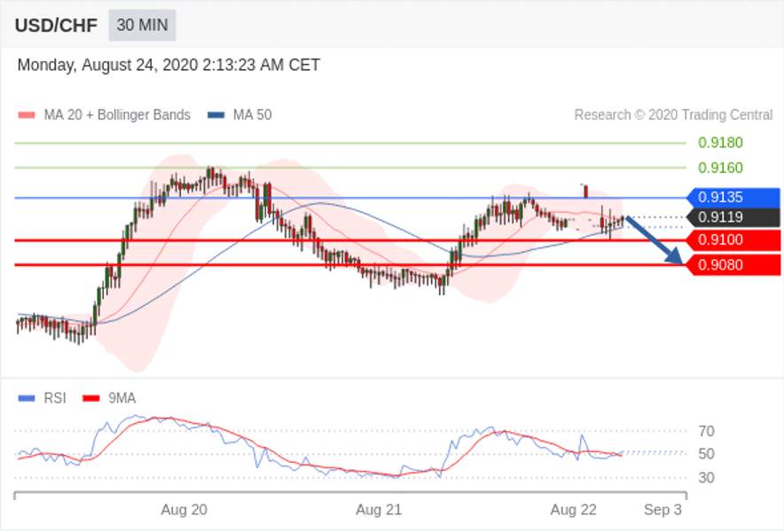Select the black 0.9119 current price tag
The height and width of the screenshot is (532, 784).
(x=733, y=217)
